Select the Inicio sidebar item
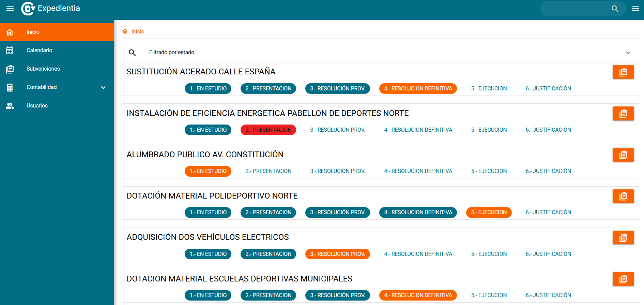Viewport: 644px width, 305px height. pyautogui.click(x=33, y=32)
